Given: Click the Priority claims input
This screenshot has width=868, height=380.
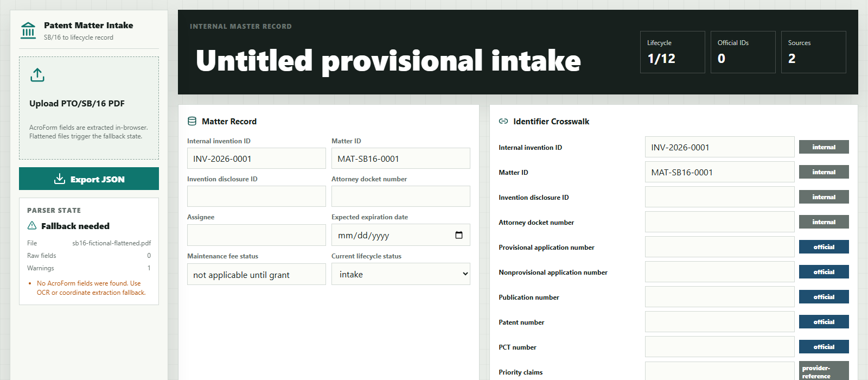Looking at the screenshot, I should [x=720, y=372].
